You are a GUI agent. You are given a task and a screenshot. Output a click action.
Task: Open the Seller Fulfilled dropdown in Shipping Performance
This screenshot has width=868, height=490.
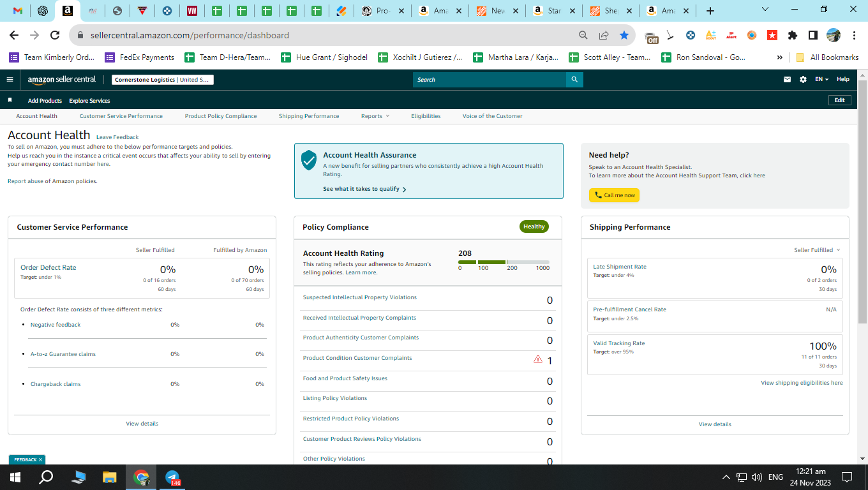coord(817,250)
